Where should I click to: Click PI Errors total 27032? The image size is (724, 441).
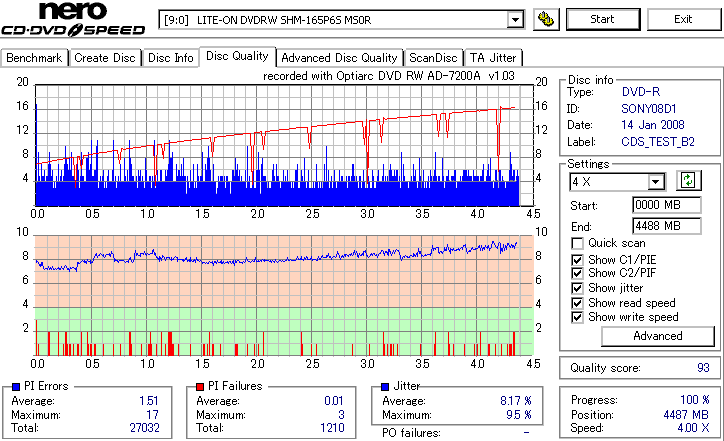[145, 428]
